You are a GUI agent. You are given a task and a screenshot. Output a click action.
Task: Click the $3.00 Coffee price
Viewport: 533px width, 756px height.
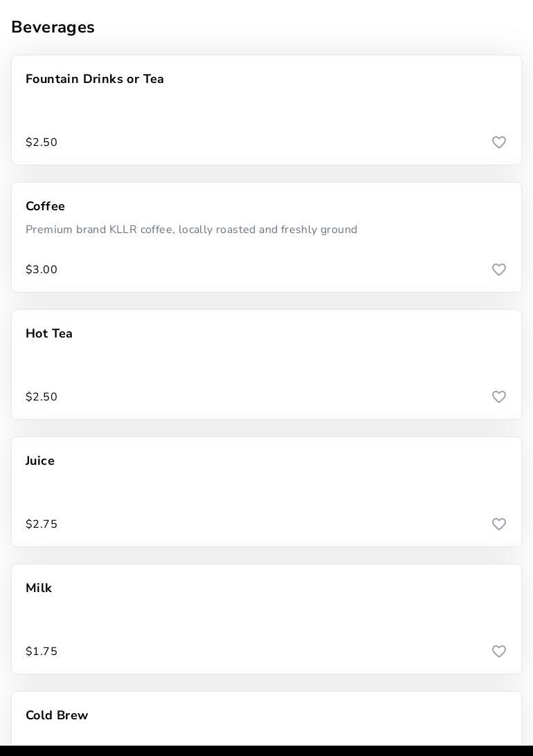pyautogui.click(x=42, y=270)
